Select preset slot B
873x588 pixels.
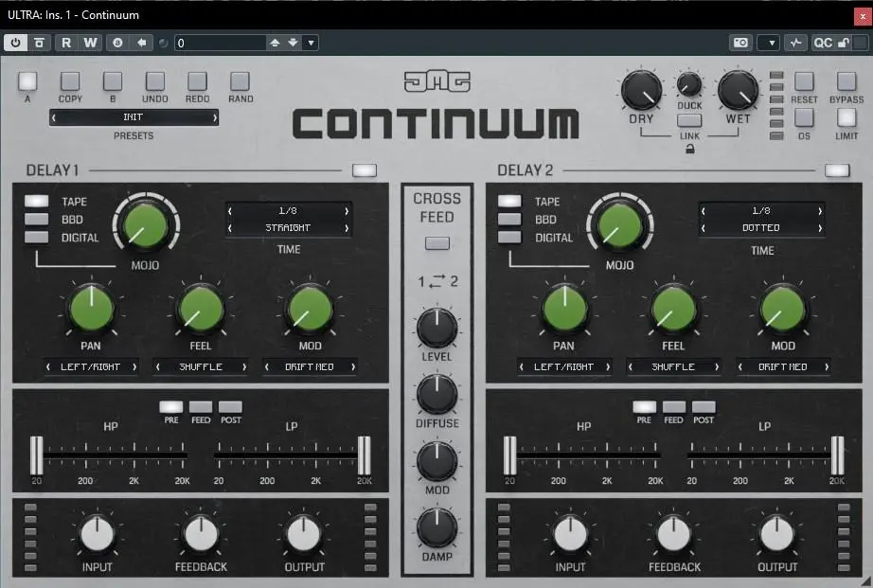pyautogui.click(x=113, y=81)
